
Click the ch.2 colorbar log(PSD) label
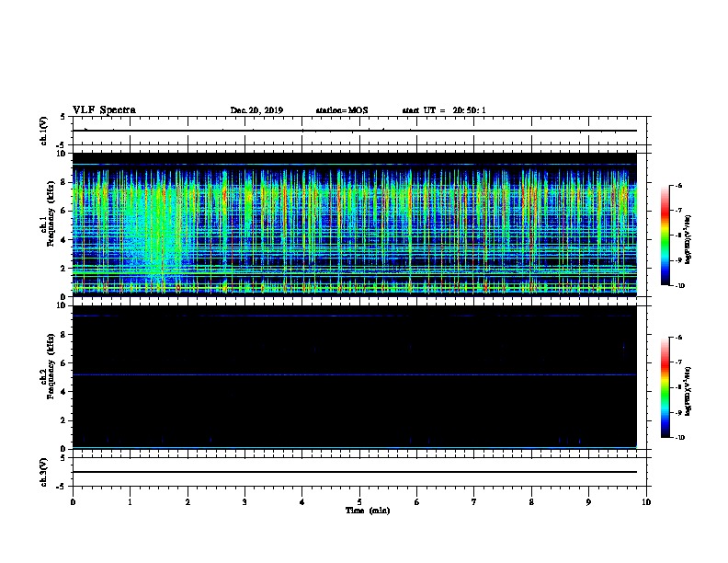coord(688,392)
